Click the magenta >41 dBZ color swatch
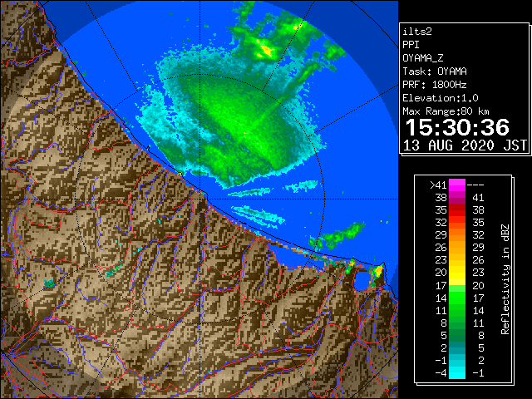Image resolution: width=532 pixels, height=399 pixels. pyautogui.click(x=457, y=185)
